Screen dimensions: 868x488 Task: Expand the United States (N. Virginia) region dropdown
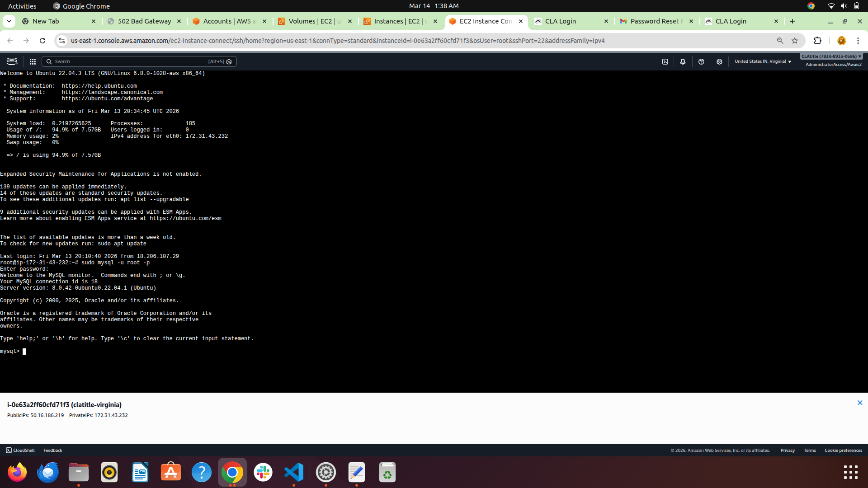[763, 61]
